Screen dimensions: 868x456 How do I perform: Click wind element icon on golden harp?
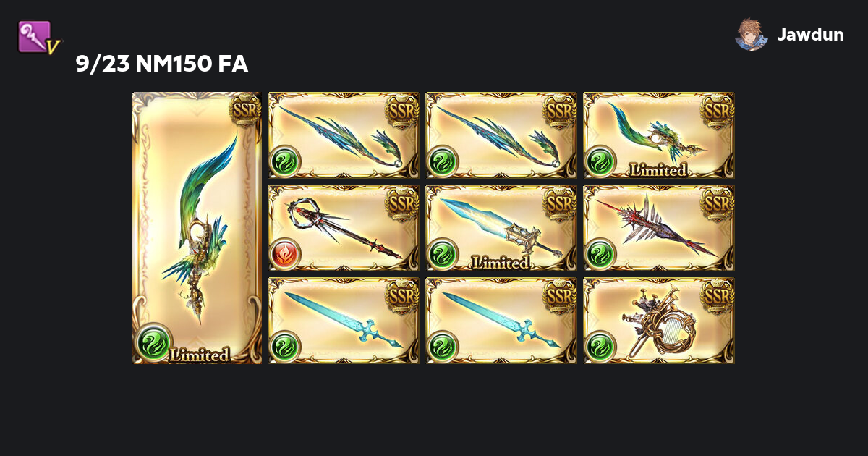(600, 347)
